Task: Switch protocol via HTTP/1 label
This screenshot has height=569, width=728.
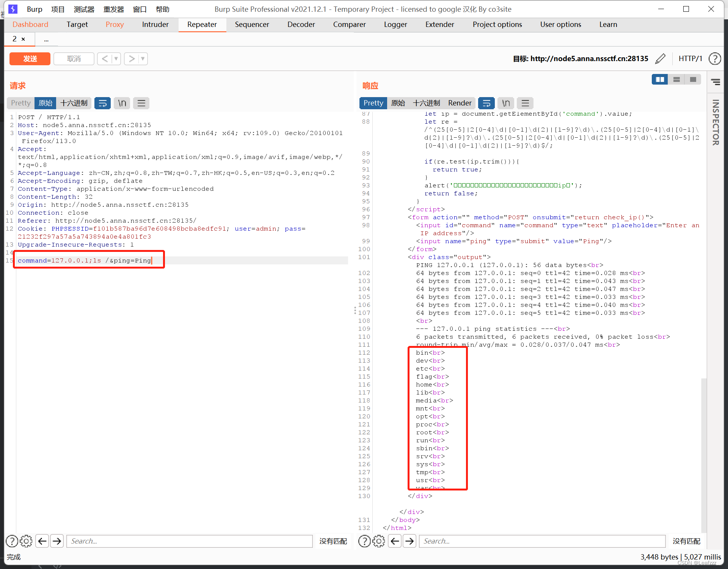Action: click(x=690, y=59)
